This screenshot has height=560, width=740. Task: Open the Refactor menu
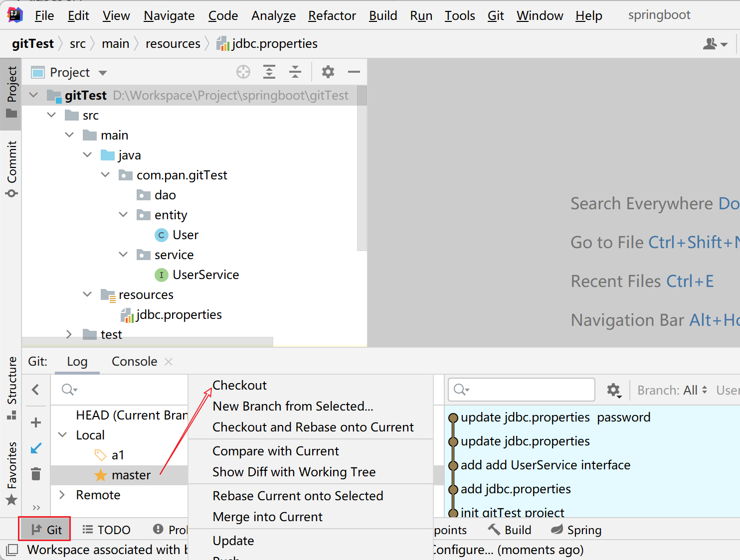332,16
